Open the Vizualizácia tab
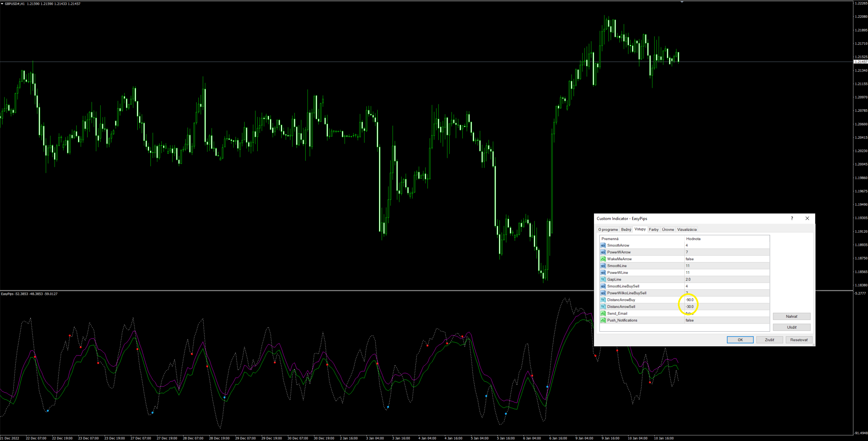The height and width of the screenshot is (441, 868). (x=687, y=230)
